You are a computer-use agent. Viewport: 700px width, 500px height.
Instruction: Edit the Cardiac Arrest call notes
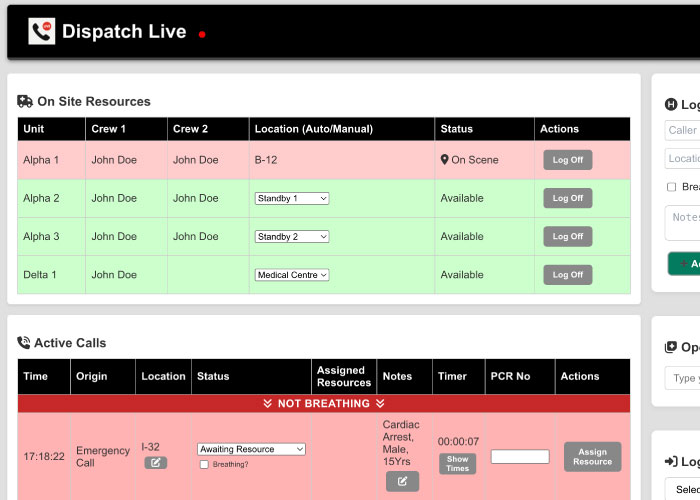click(402, 482)
